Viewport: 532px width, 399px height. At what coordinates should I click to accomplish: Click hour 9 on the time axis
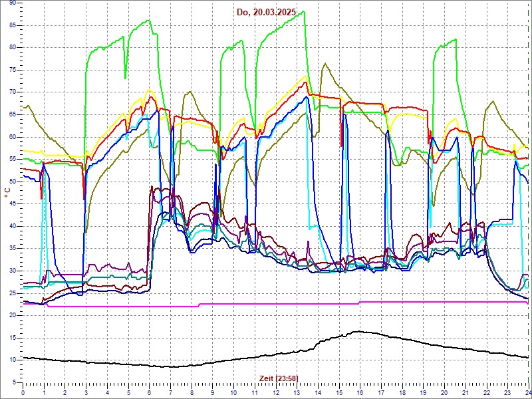[x=212, y=392]
